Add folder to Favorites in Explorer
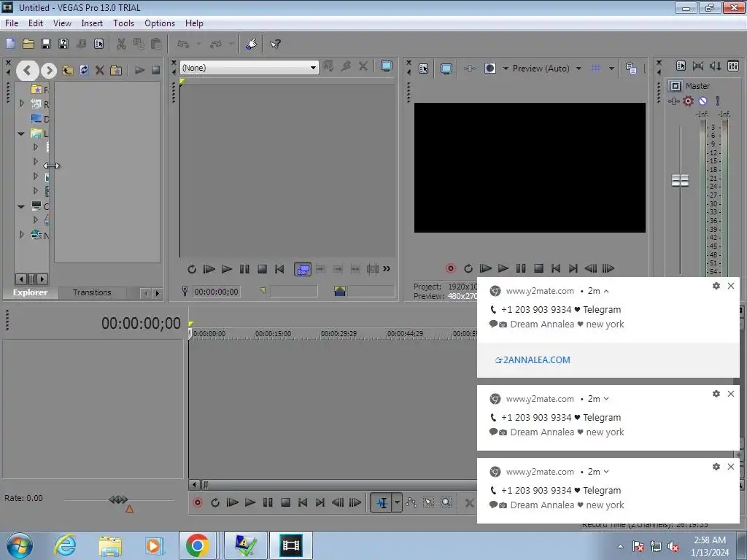 point(116,71)
